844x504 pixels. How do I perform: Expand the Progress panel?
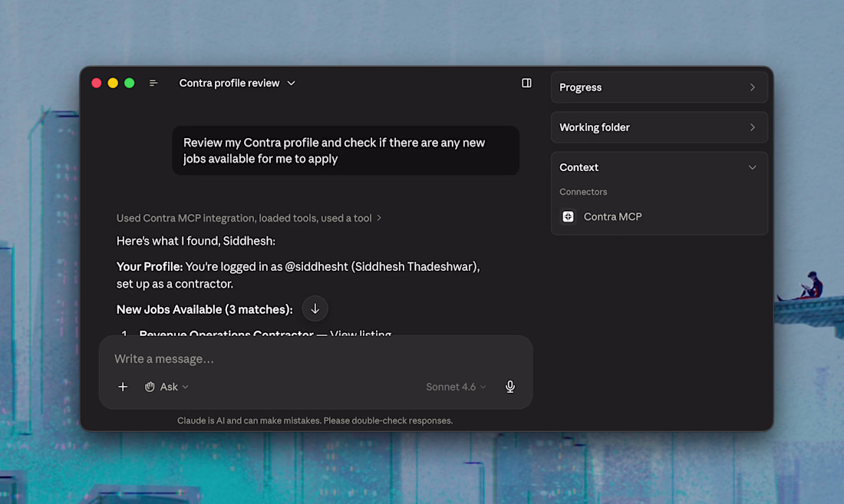point(659,87)
